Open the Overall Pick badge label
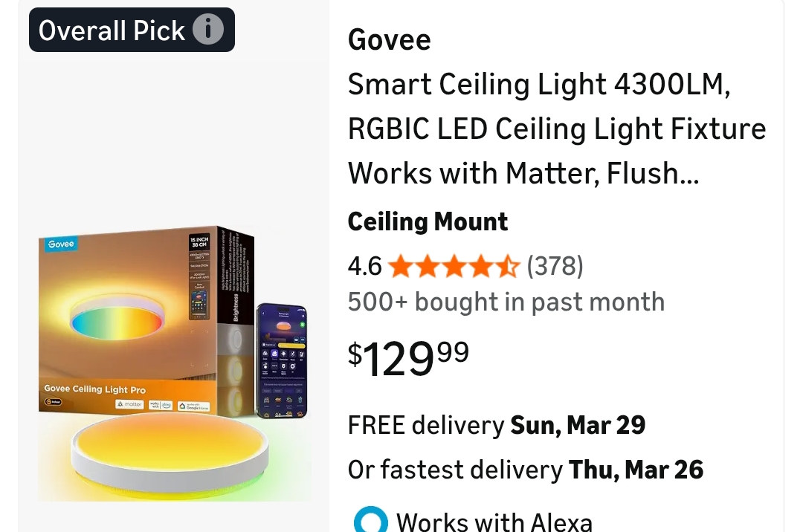Viewport: 803px width, 532px height. pyautogui.click(x=112, y=30)
